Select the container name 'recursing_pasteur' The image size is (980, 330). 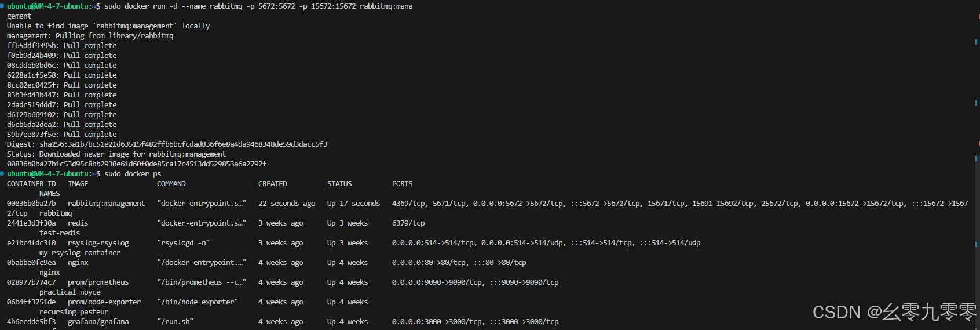point(74,312)
